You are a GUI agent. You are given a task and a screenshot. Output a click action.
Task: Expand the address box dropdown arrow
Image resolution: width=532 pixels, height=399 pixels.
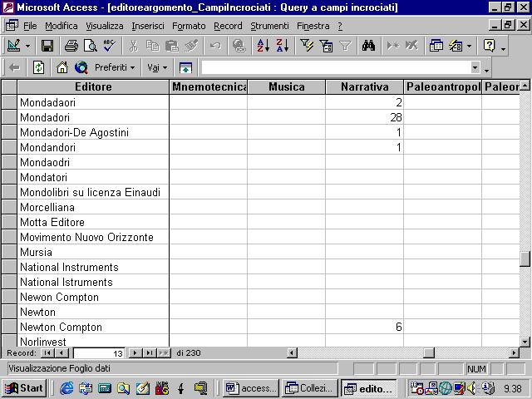[475, 67]
